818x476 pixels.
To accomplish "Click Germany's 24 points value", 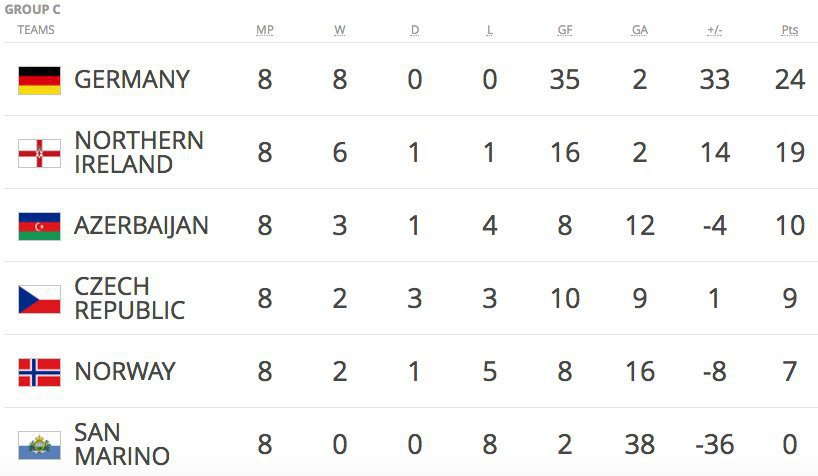I will 790,80.
